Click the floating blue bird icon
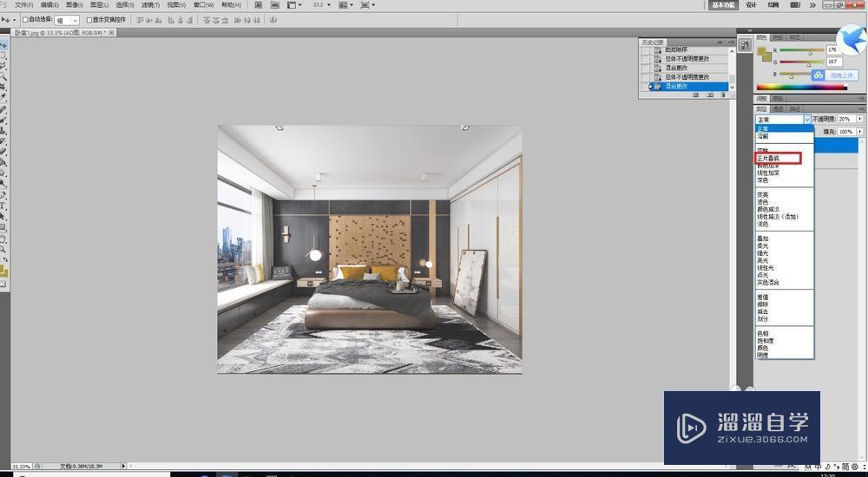The image size is (868, 477). (850, 40)
